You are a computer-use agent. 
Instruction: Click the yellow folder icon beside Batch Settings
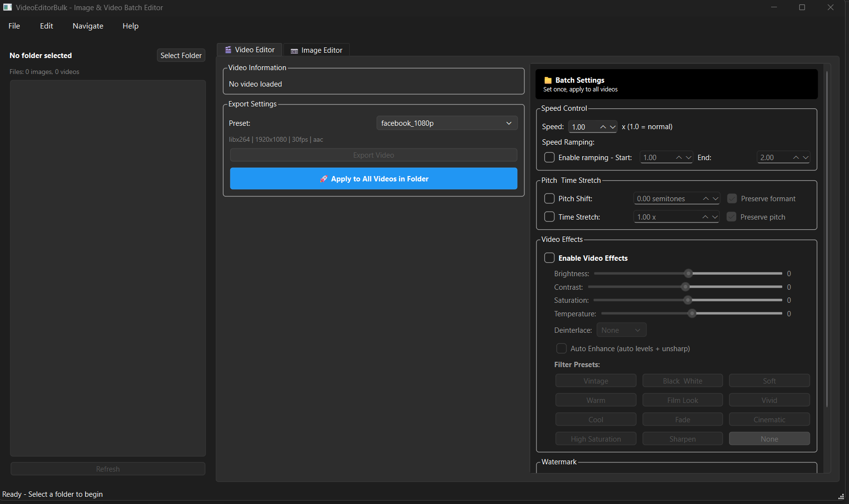click(x=548, y=80)
